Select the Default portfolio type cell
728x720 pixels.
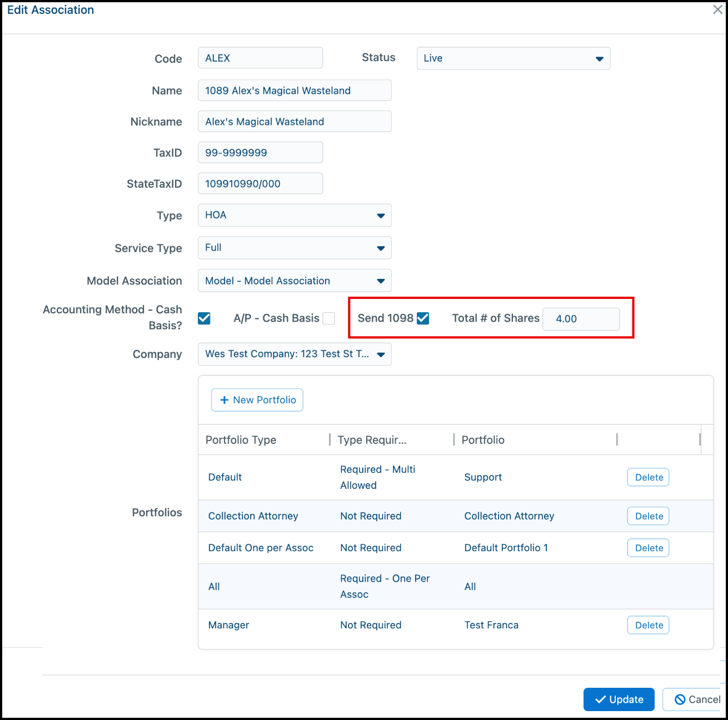pos(225,477)
